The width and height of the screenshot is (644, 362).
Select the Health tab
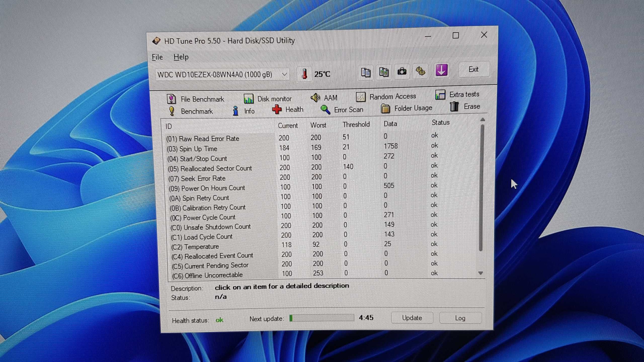point(288,110)
